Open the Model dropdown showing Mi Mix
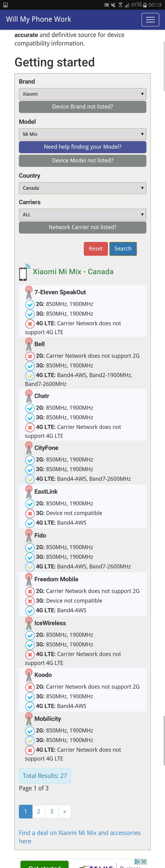165x868 pixels. pos(82,134)
